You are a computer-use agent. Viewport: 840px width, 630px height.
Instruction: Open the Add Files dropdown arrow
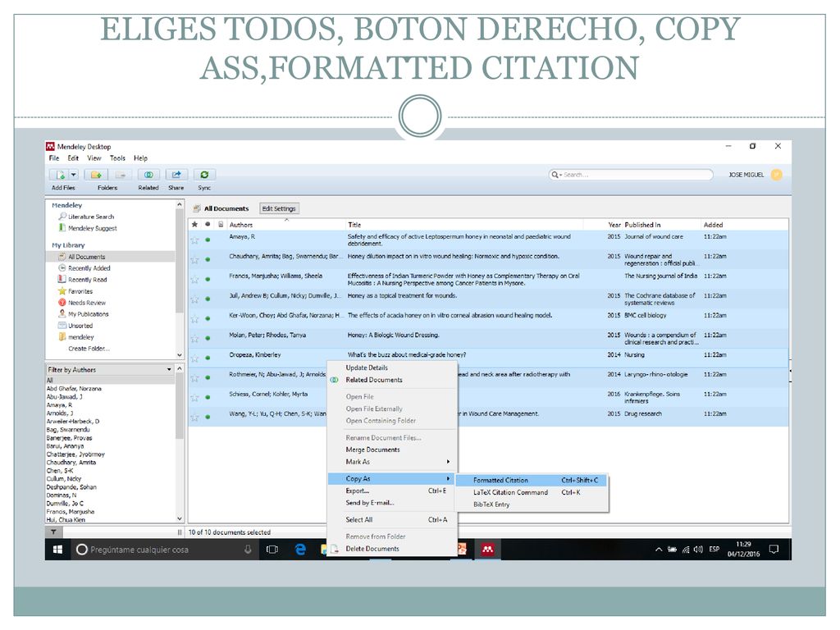[x=73, y=175]
